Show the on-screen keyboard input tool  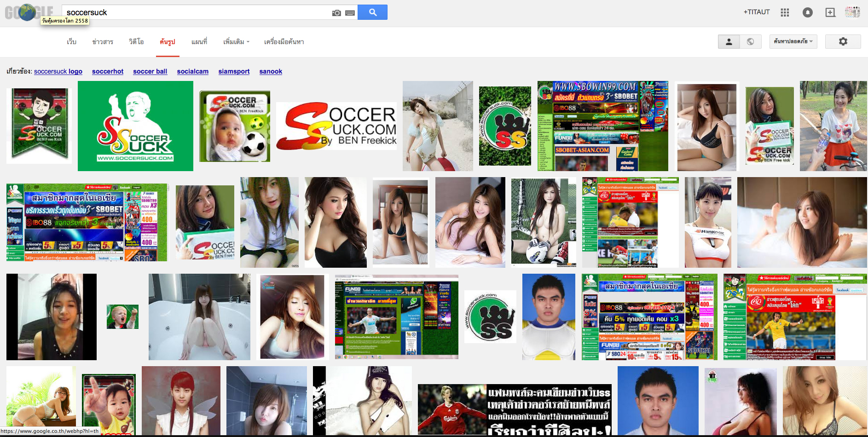coord(350,13)
